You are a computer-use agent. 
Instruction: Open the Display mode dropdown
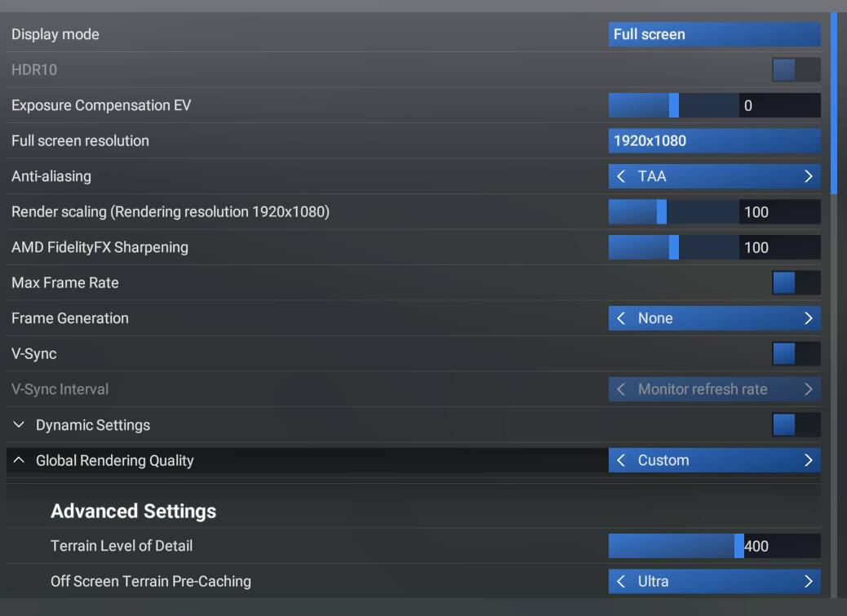click(714, 34)
